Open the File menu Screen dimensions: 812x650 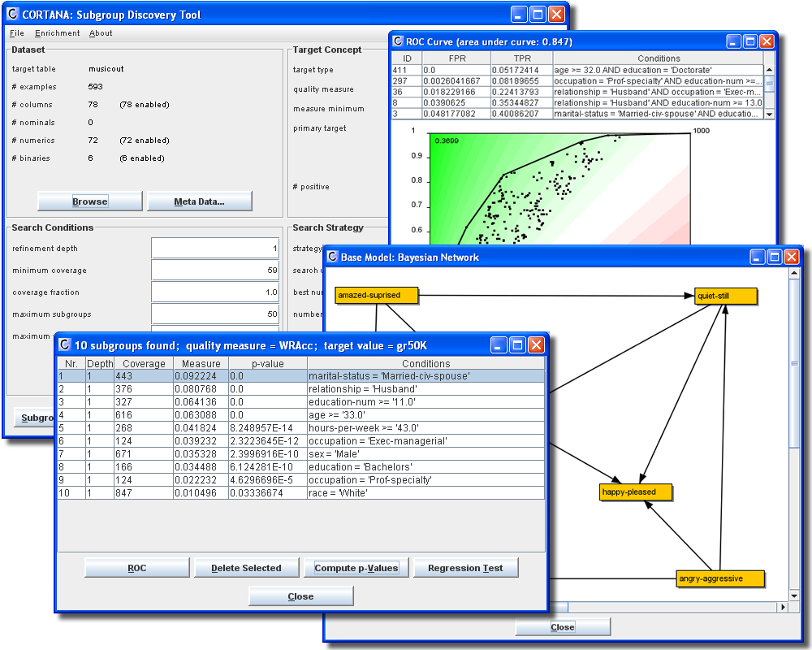pos(17,33)
